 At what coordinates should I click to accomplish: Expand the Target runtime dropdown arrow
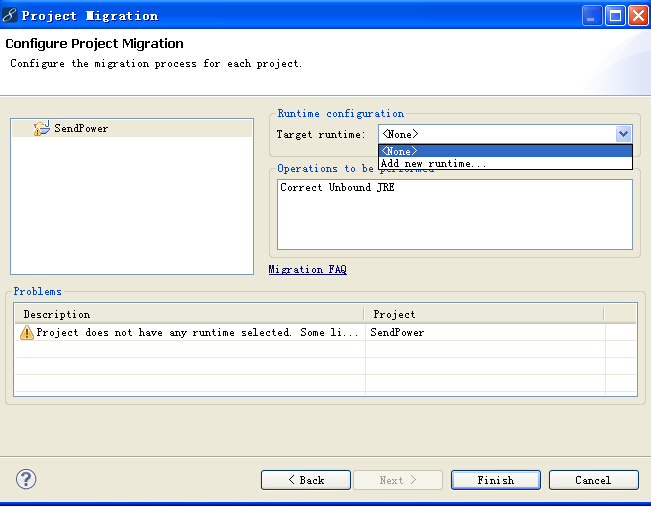[623, 134]
